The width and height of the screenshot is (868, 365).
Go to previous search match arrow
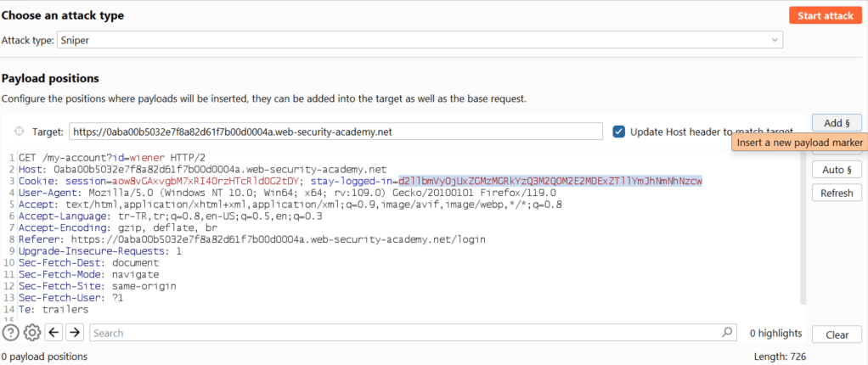pos(54,333)
